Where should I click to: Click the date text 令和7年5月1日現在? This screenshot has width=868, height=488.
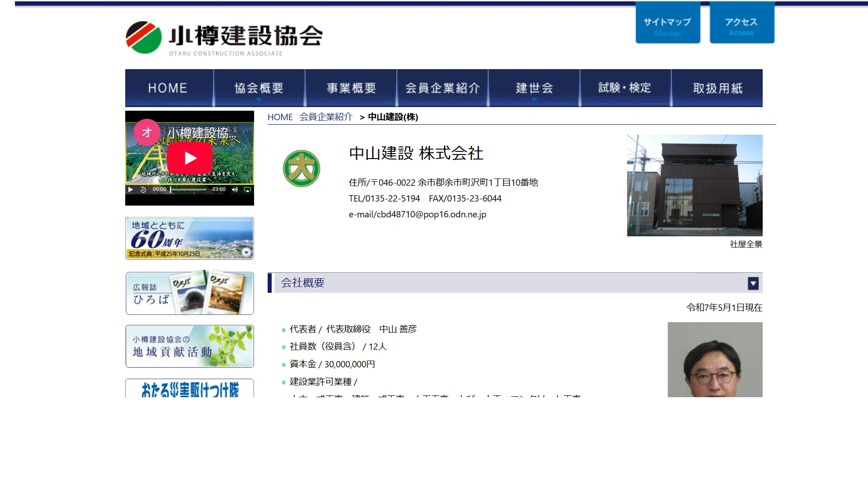coord(724,308)
